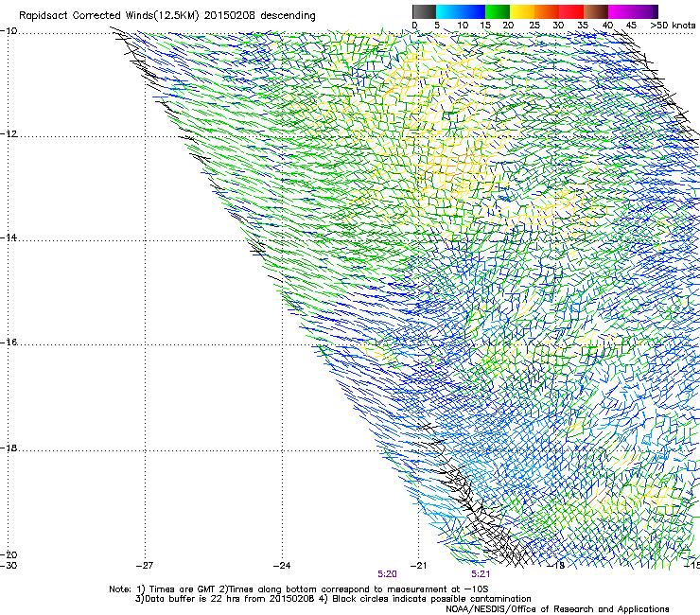Click the '-21' longitude axis label
This screenshot has width=700, height=615.
coord(418,565)
